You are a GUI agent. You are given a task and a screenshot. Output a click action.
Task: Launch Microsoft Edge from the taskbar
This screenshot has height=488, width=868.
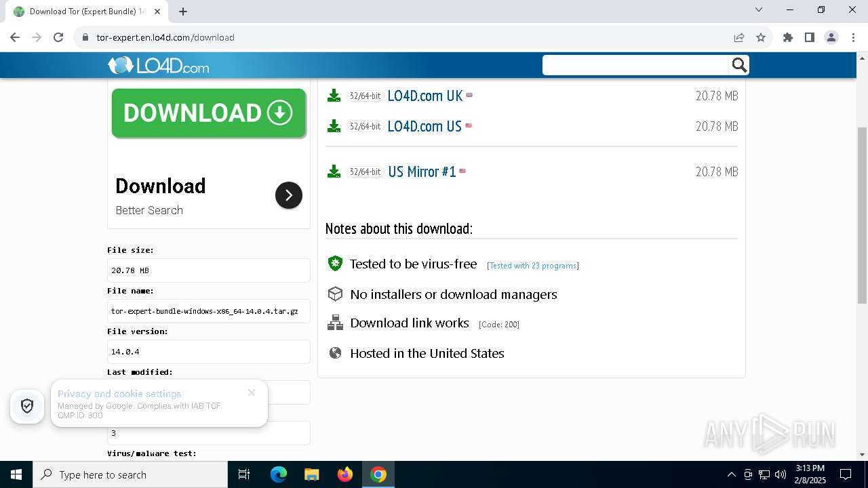[x=279, y=474]
